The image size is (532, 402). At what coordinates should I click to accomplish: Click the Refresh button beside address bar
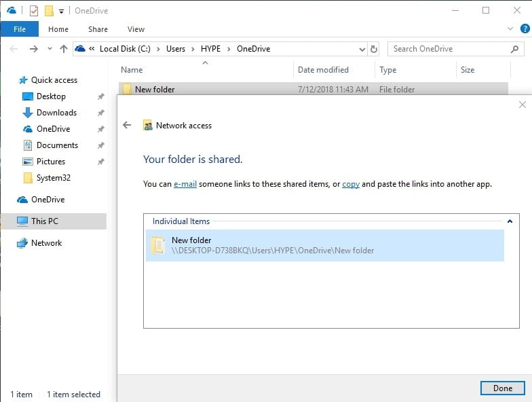click(374, 49)
